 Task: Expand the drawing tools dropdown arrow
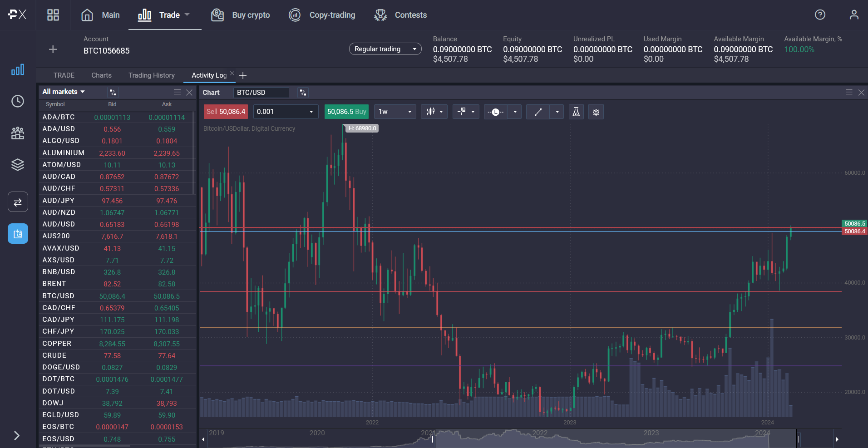coord(557,112)
